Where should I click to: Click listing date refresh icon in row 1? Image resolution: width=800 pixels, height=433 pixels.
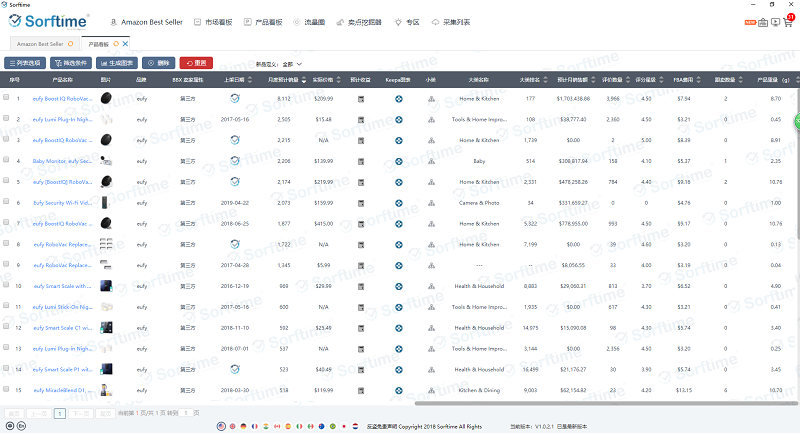pyautogui.click(x=235, y=98)
